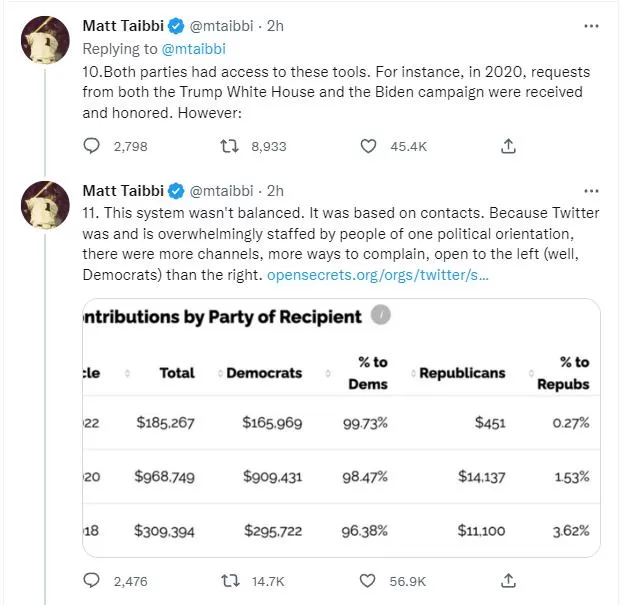
Task: Retweet the tweet with 8,933 retweets
Action: 230,146
